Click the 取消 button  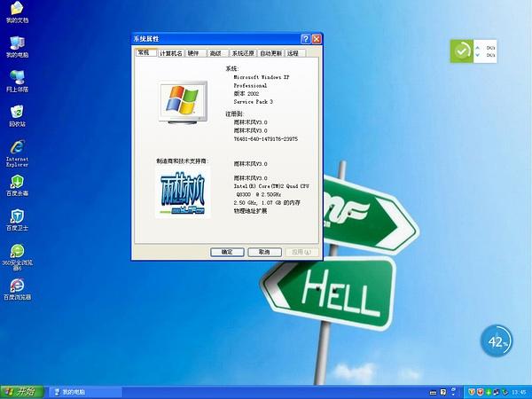click(x=264, y=252)
